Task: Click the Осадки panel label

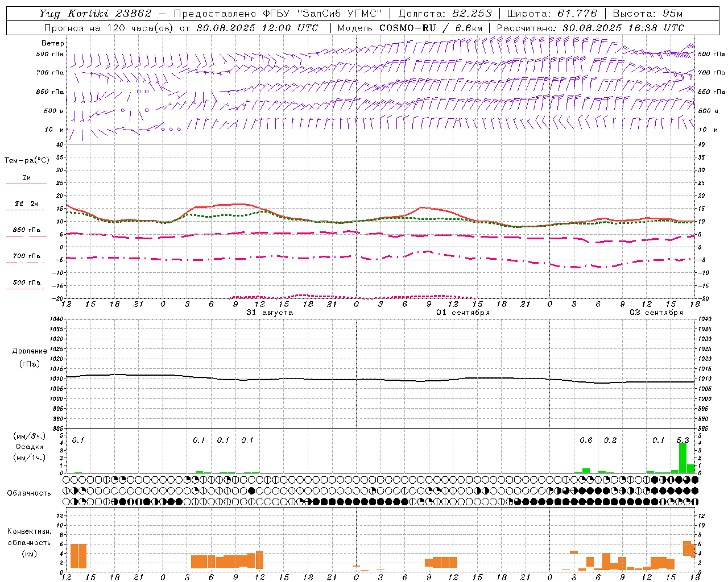Action: (x=30, y=447)
